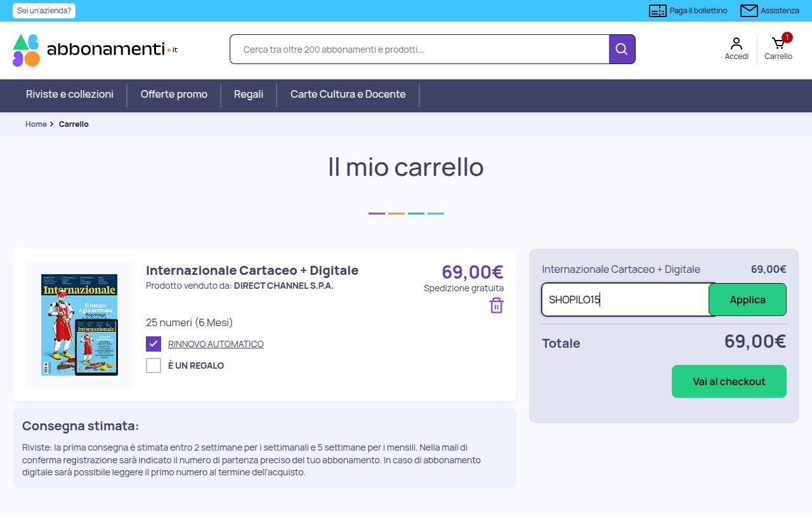Click the Assistenza envelope icon
Viewport: 812px width, 528px height.
point(749,11)
